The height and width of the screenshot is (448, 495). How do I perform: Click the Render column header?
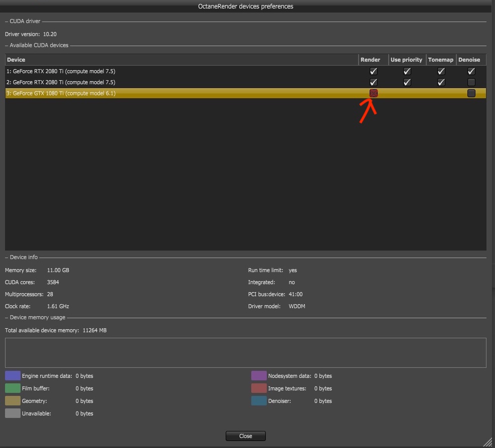(x=373, y=60)
